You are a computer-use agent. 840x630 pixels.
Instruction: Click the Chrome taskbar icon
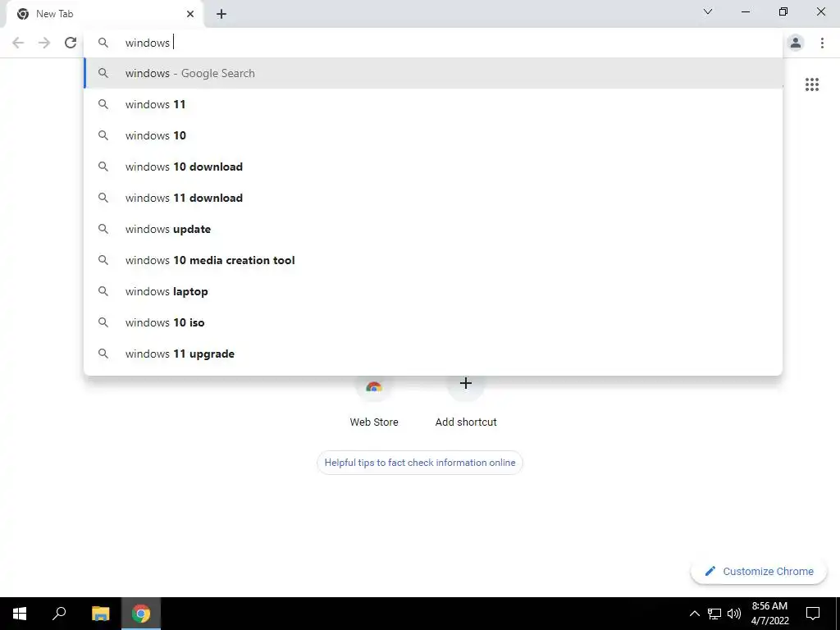(141, 614)
